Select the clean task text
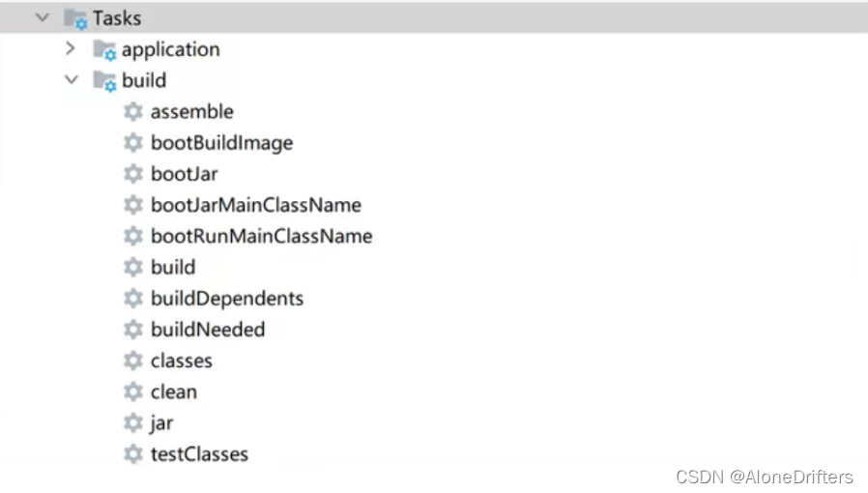The height and width of the screenshot is (493, 868). (x=174, y=391)
